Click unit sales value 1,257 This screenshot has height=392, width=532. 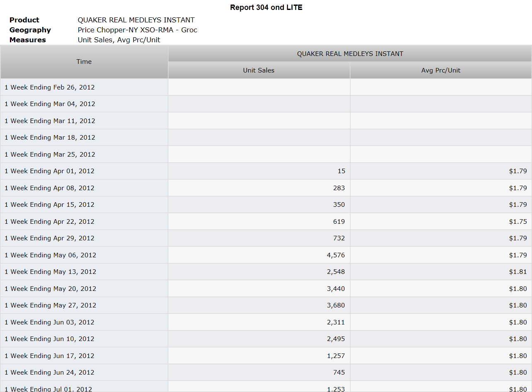pos(336,356)
